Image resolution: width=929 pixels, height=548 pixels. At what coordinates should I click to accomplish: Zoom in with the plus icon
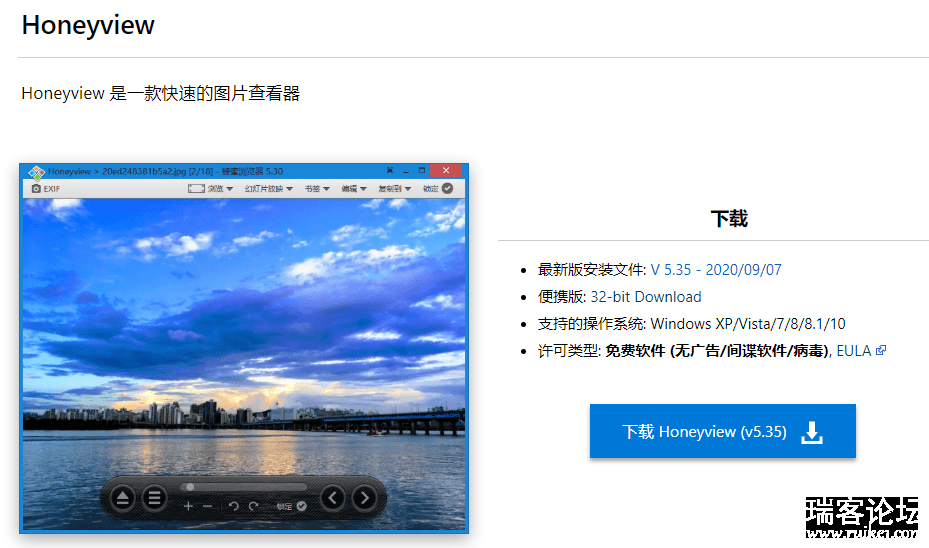tap(188, 506)
